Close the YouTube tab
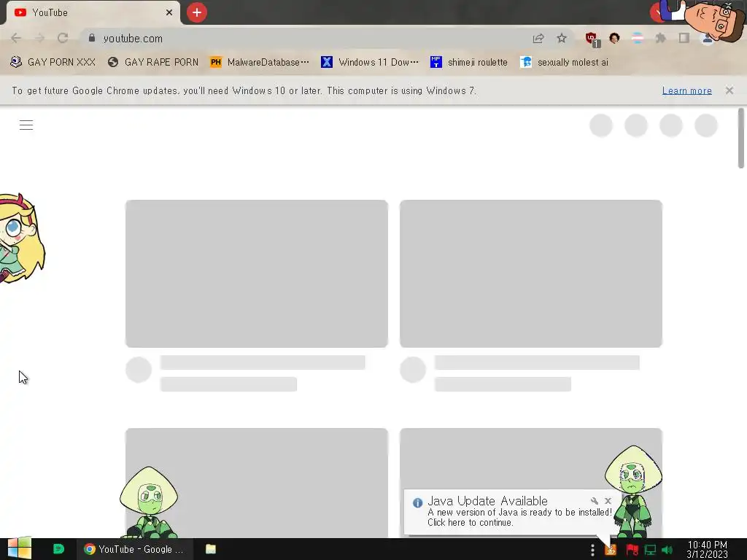 pos(169,12)
